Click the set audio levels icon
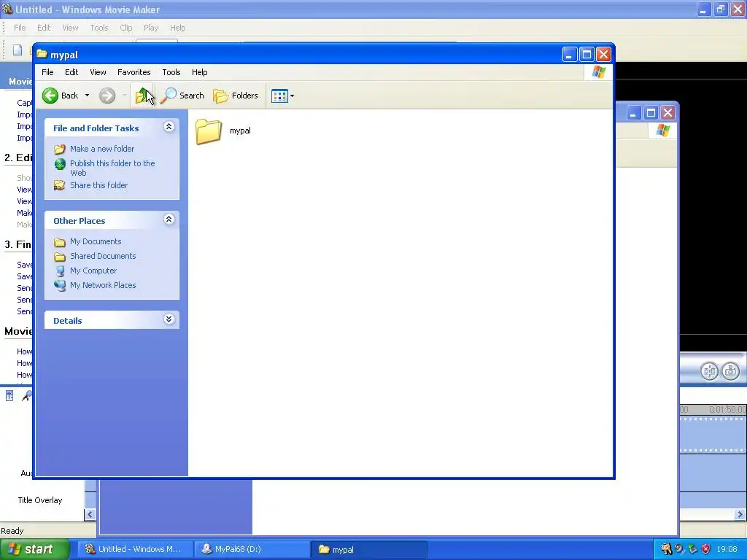This screenshot has width=747, height=560. pos(9,396)
